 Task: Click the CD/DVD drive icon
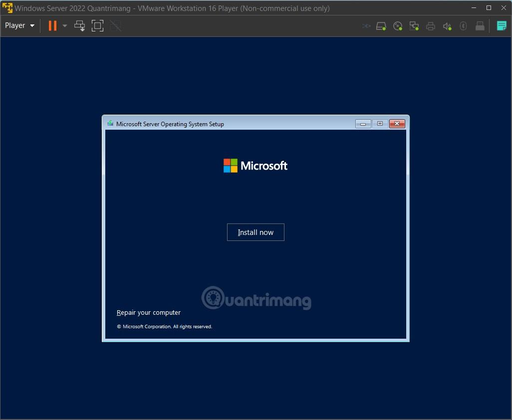(x=397, y=26)
